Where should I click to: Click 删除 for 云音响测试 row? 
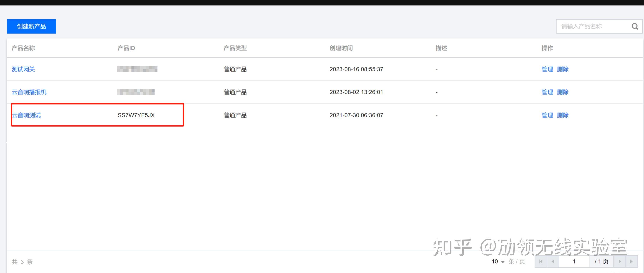click(563, 115)
